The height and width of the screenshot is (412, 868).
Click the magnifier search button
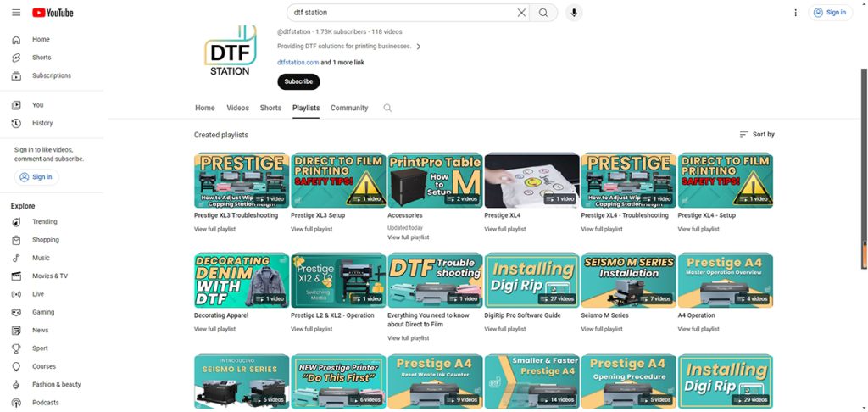pos(543,13)
